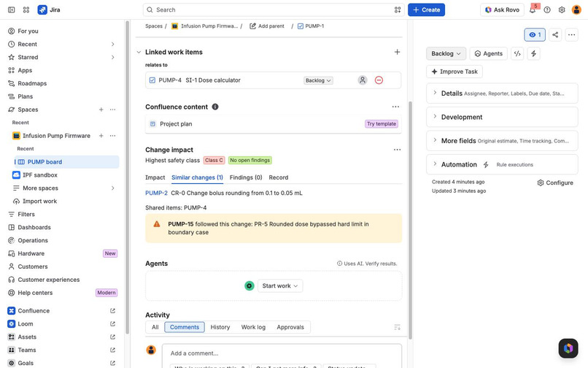Open the Confluence content info icon

tap(215, 107)
